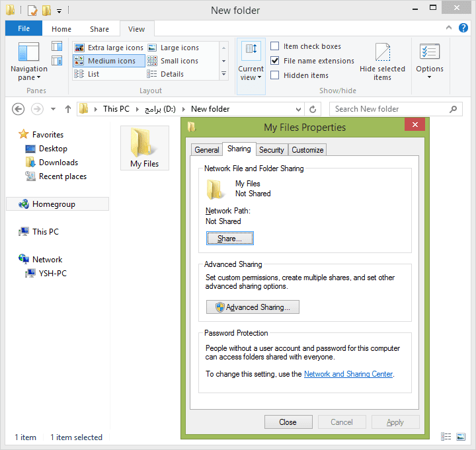Image resolution: width=476 pixels, height=450 pixels.
Task: Expand the layout gallery with More arrow
Action: coord(223,74)
